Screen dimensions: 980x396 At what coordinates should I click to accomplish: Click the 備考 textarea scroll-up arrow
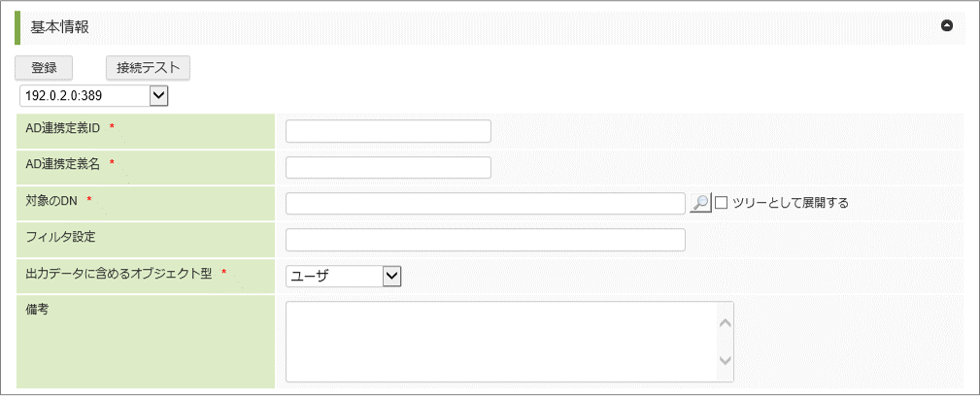click(x=724, y=323)
